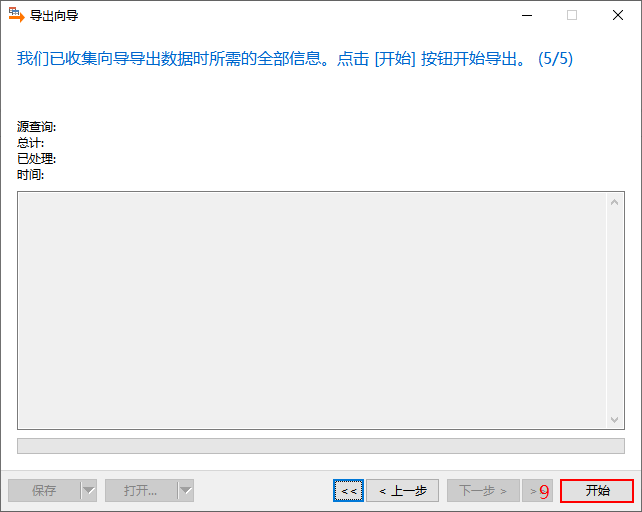Image resolution: width=642 pixels, height=512 pixels.
Task: Click the export progress bar
Action: tap(321, 446)
